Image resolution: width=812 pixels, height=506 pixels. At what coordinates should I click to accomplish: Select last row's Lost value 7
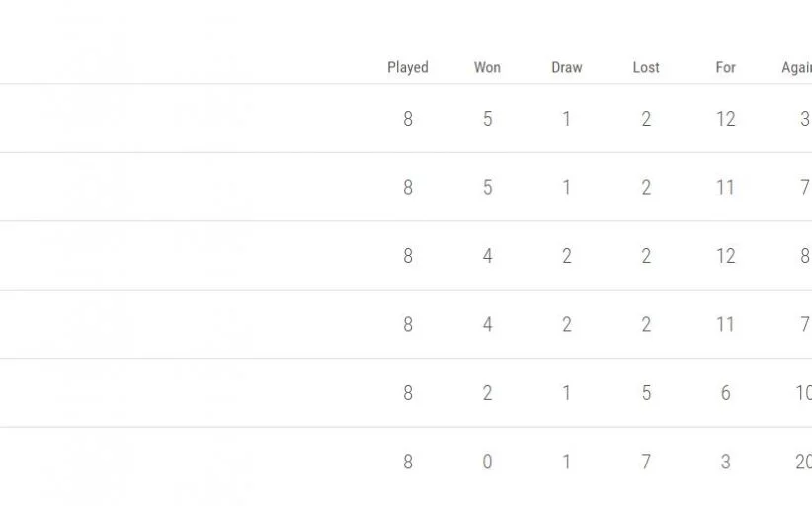pos(646,462)
